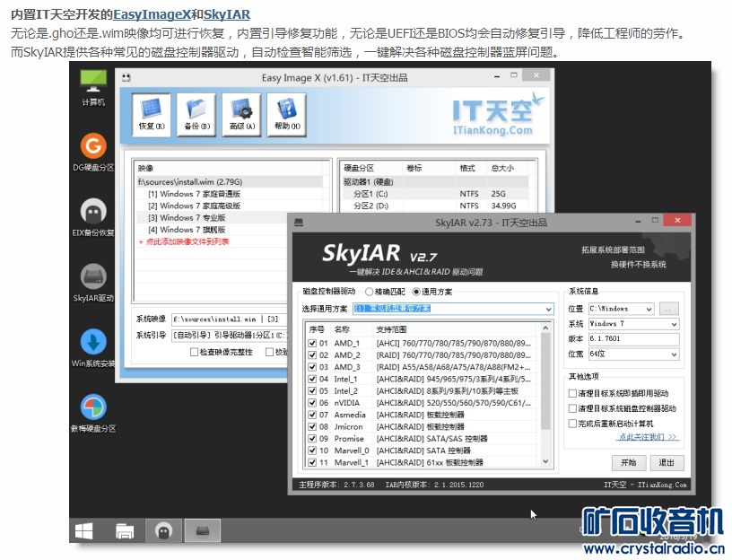Enable 完成后重新启动计算机 option
Viewport: 732px width, 560px height.
pos(573,424)
